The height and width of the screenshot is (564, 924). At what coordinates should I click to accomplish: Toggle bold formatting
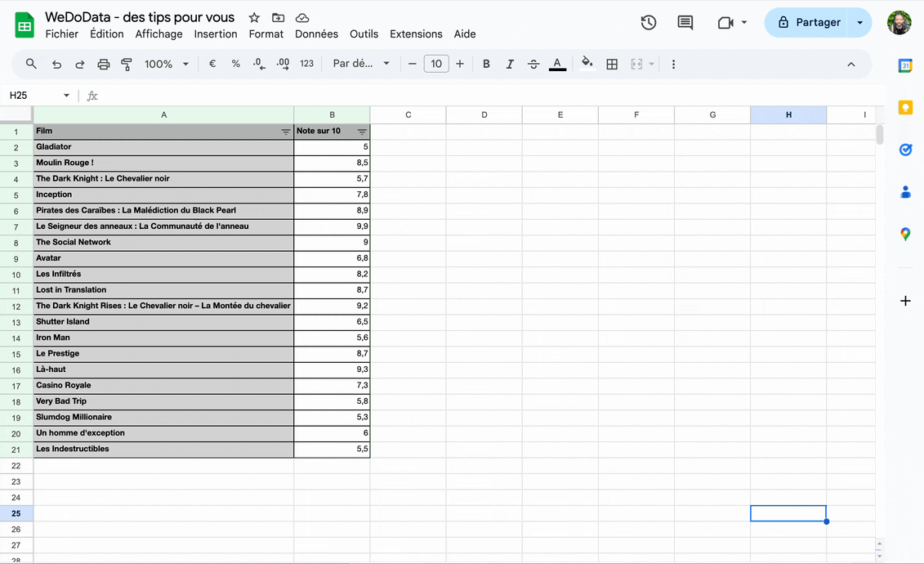click(486, 64)
